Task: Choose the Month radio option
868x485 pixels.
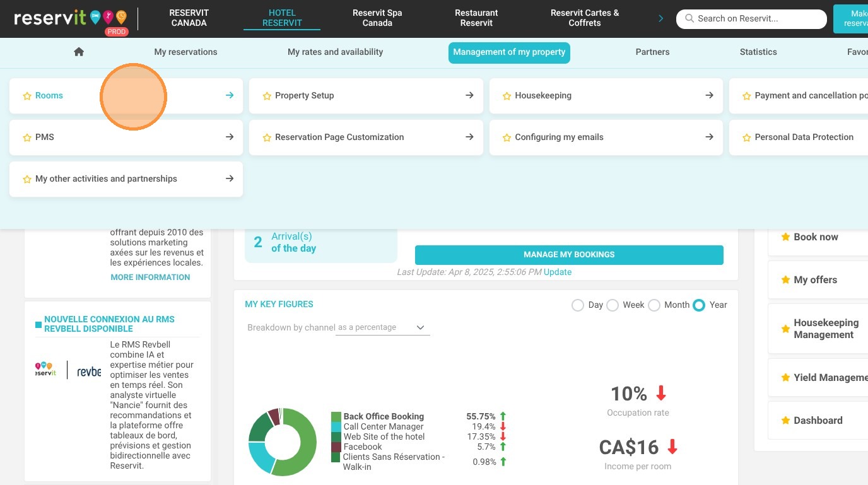Action: point(654,305)
